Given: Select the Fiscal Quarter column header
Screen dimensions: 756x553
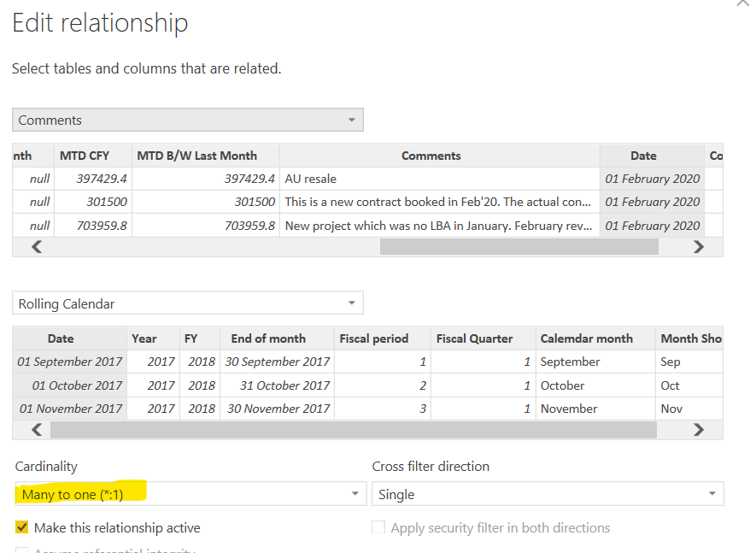Looking at the screenshot, I should pos(483,338).
